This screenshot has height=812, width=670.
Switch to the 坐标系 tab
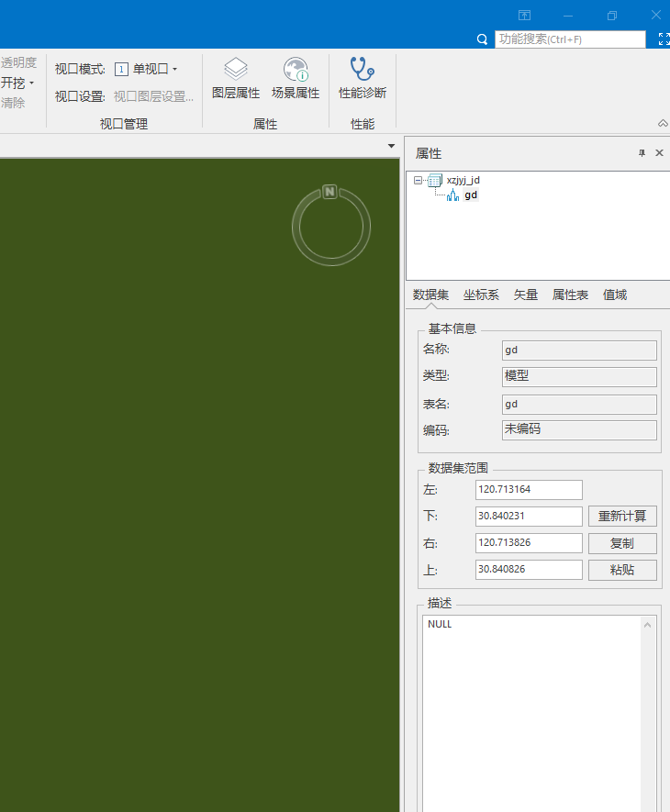(x=481, y=295)
